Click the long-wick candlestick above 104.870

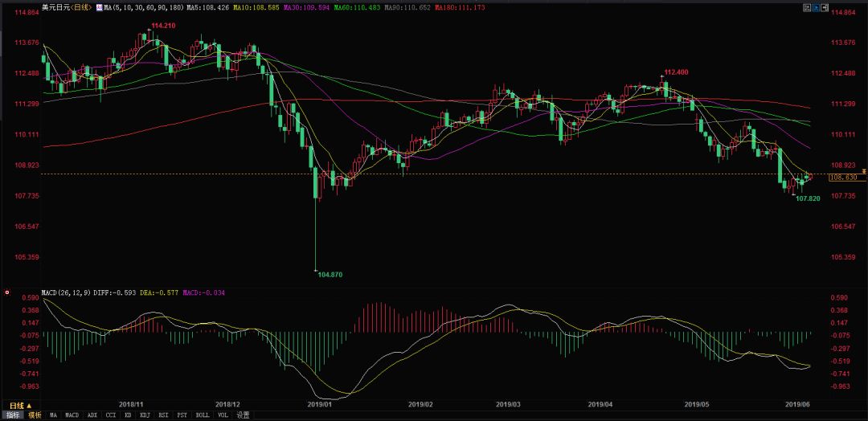[x=316, y=219]
